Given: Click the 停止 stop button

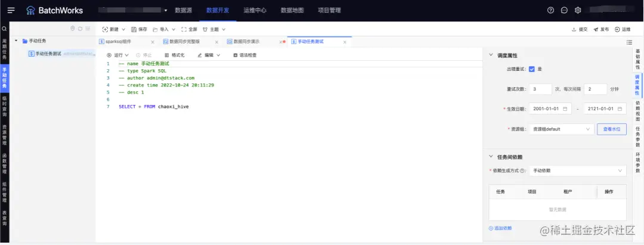Looking at the screenshot, I should click(x=144, y=55).
